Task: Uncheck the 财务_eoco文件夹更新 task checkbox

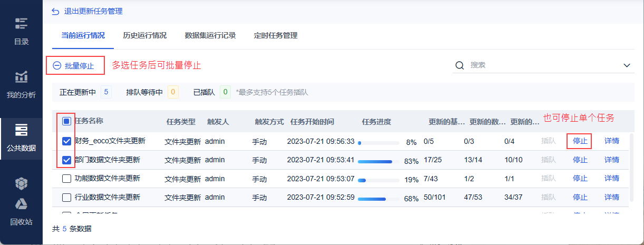Action: point(67,141)
